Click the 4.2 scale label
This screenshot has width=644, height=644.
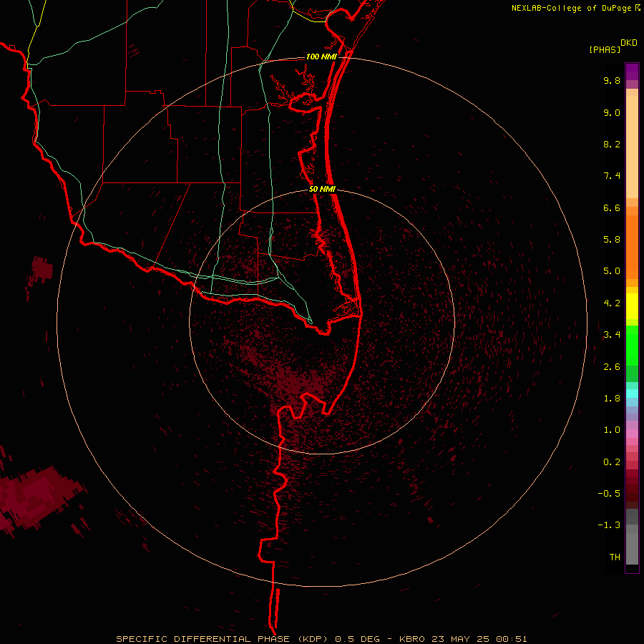[612, 303]
